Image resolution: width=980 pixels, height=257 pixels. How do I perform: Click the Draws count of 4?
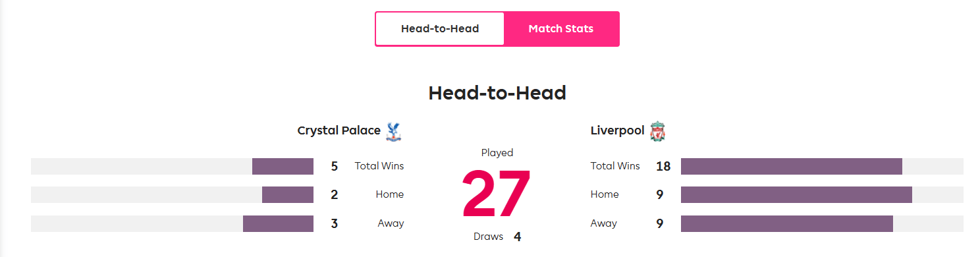pyautogui.click(x=518, y=237)
